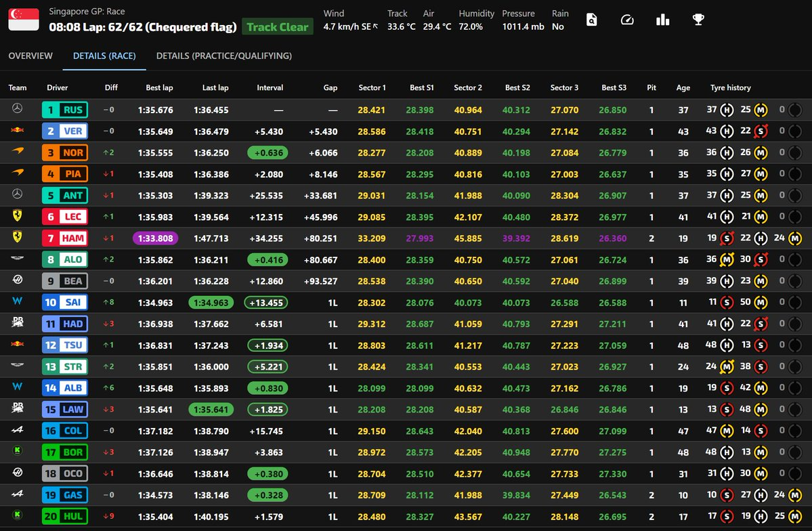812x531 pixels.
Task: Click the Singapore flag icon
Action: (x=24, y=20)
